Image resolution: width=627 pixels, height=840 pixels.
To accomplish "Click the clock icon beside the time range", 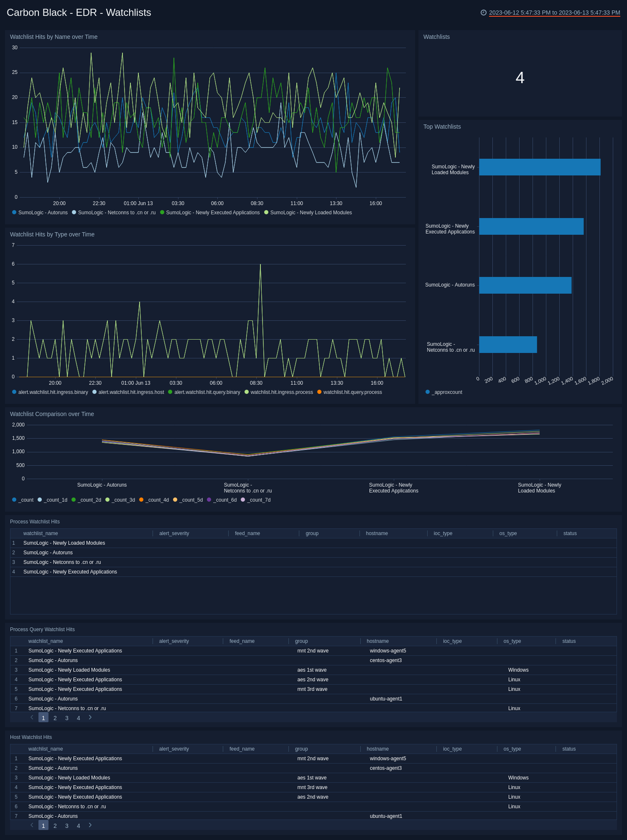I will tap(484, 13).
